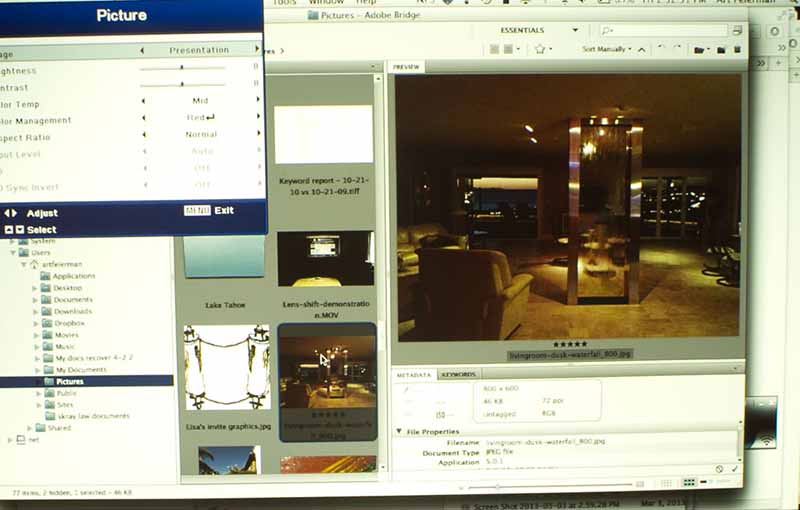Collapse the File Properties section
Image resolution: width=800 pixels, height=510 pixels.
pos(399,431)
